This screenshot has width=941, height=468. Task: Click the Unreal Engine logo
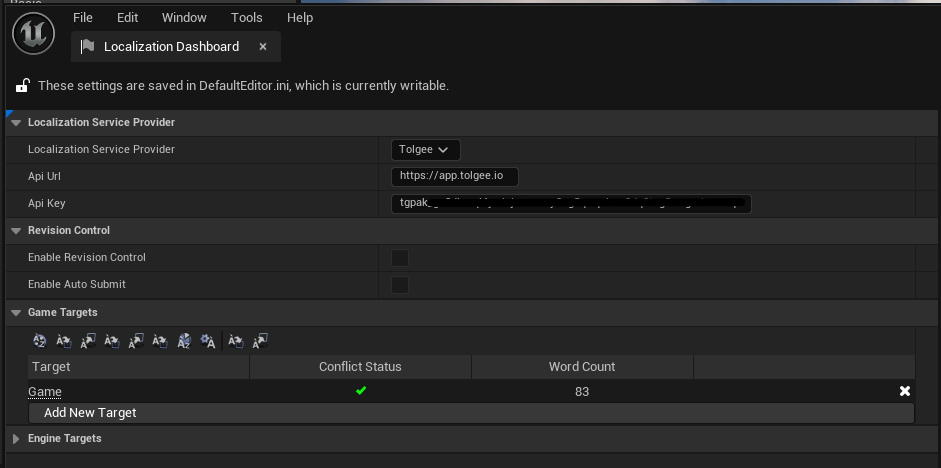(33, 33)
